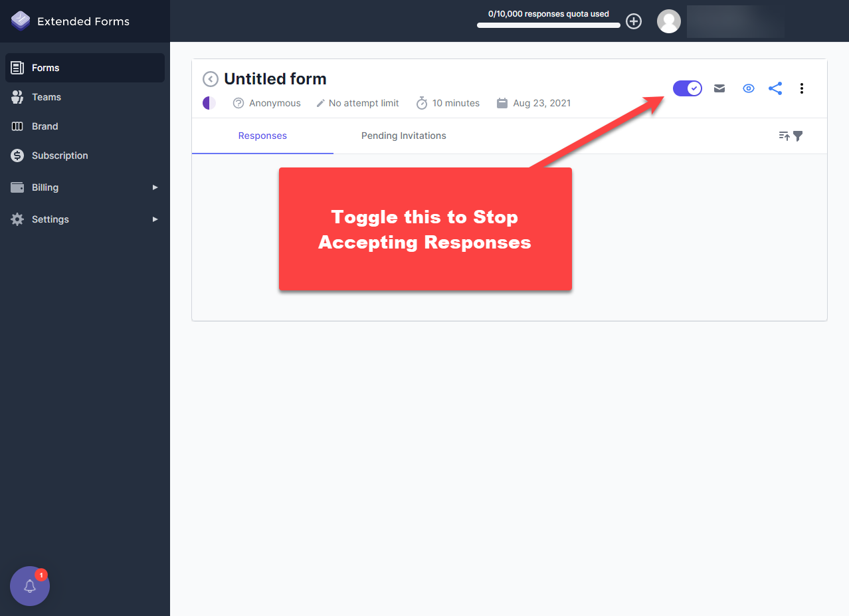Viewport: 849px width, 616px height.
Task: Click the notification bell with badge
Action: click(x=29, y=586)
